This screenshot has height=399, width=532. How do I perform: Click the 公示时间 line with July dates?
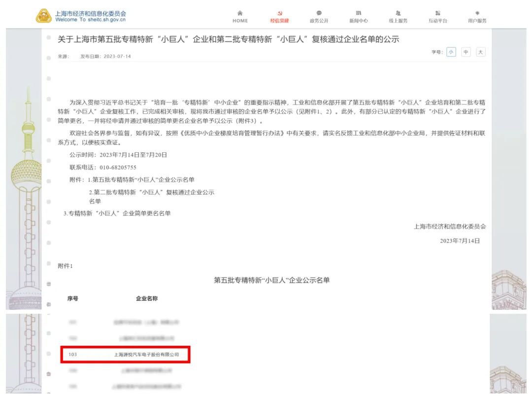[118, 155]
